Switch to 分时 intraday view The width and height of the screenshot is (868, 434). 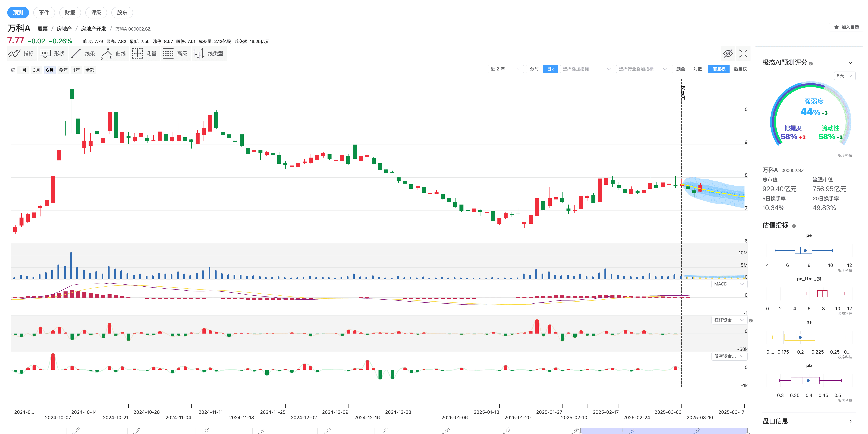(x=535, y=69)
